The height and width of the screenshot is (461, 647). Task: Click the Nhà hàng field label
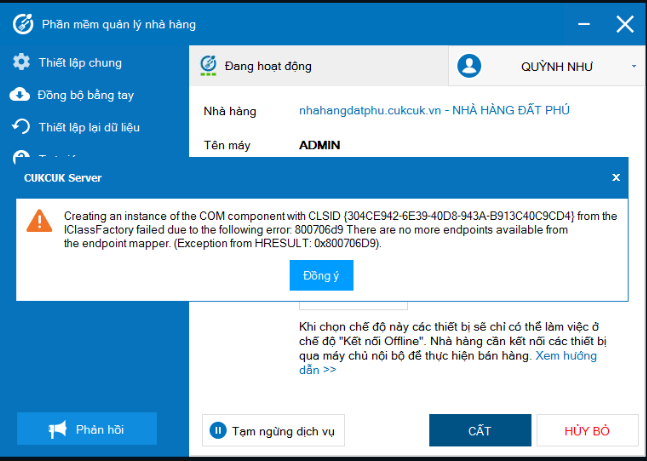[x=230, y=111]
